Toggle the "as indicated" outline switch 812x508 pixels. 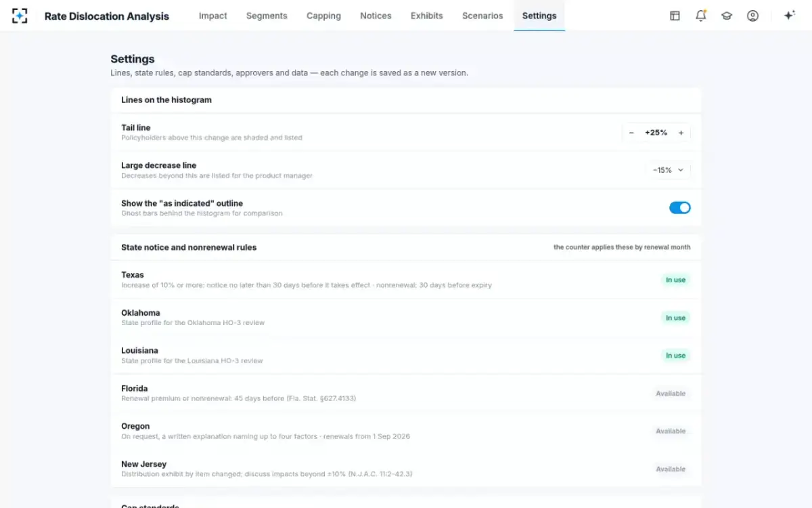click(679, 208)
